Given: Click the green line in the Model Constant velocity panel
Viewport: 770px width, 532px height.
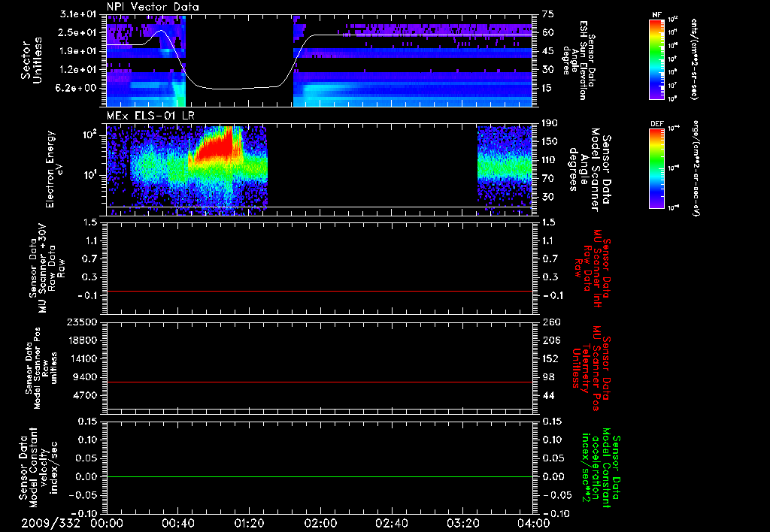Looking at the screenshot, I should [319, 476].
